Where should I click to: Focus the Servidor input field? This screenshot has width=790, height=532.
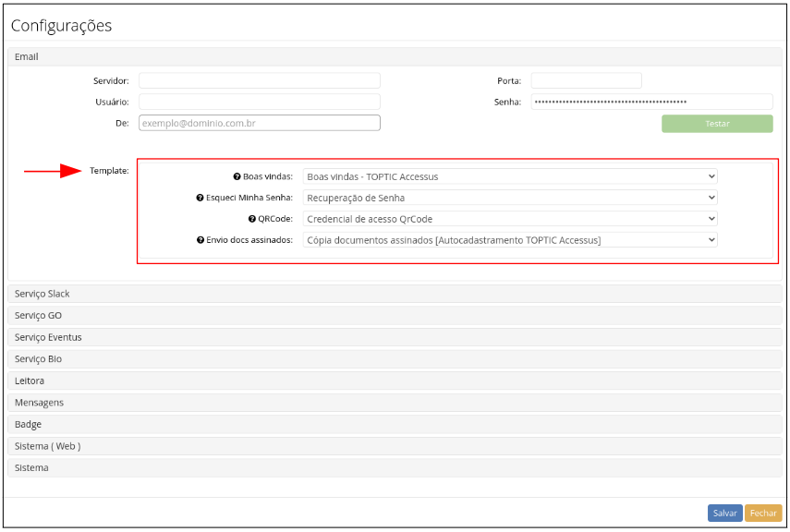[x=260, y=81]
